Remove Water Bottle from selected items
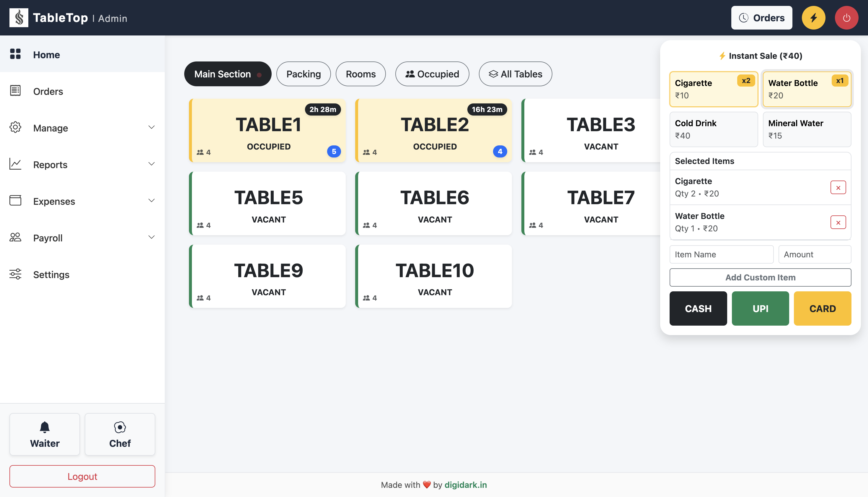 (x=838, y=222)
